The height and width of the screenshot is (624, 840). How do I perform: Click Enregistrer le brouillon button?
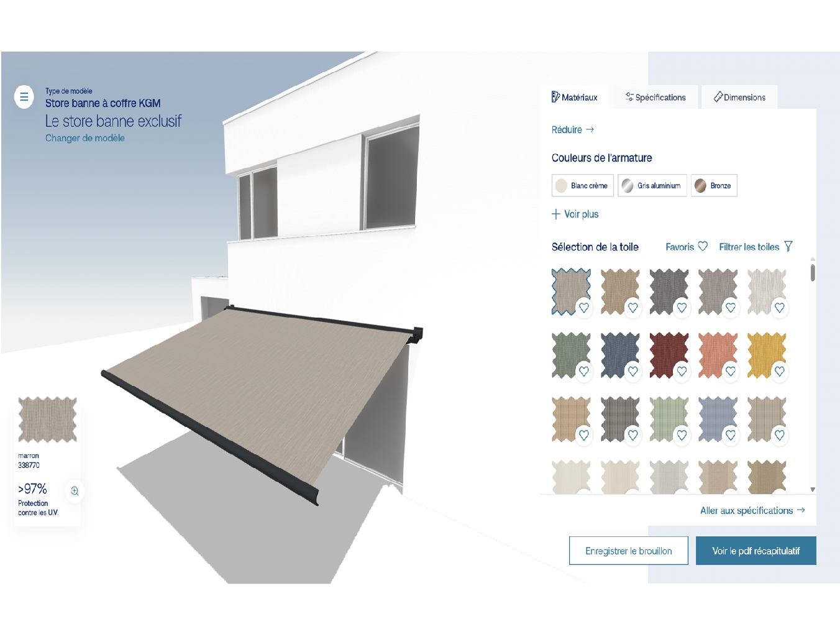628,551
